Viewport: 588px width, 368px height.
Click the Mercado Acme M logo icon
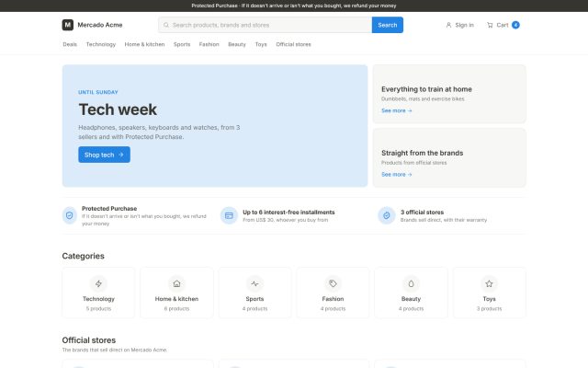click(67, 25)
